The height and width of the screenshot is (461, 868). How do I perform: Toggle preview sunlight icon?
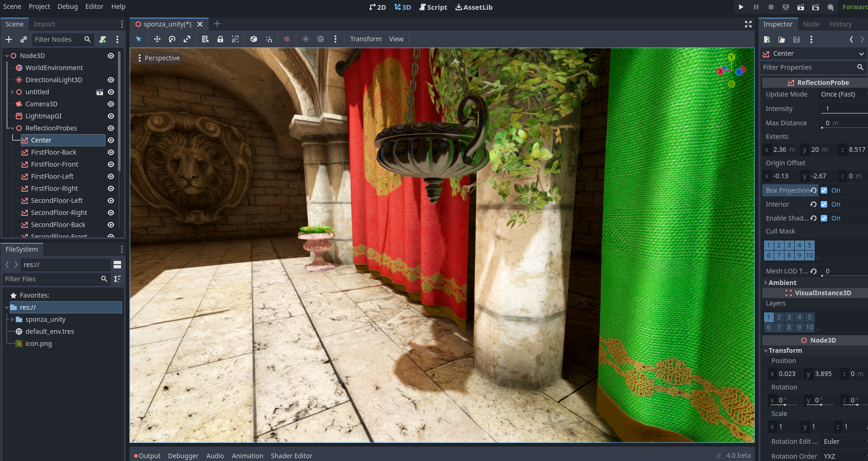coord(306,39)
